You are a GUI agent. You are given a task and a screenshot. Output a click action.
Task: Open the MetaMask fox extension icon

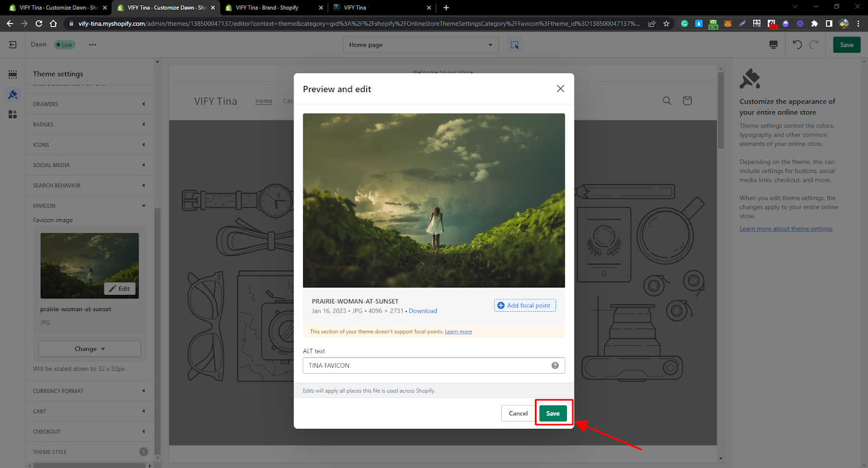[x=728, y=24]
